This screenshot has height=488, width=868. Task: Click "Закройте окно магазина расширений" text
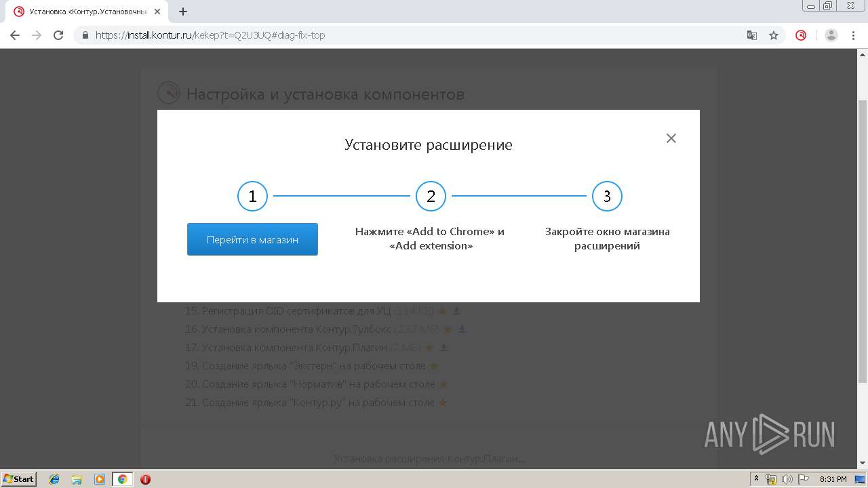[x=607, y=239]
